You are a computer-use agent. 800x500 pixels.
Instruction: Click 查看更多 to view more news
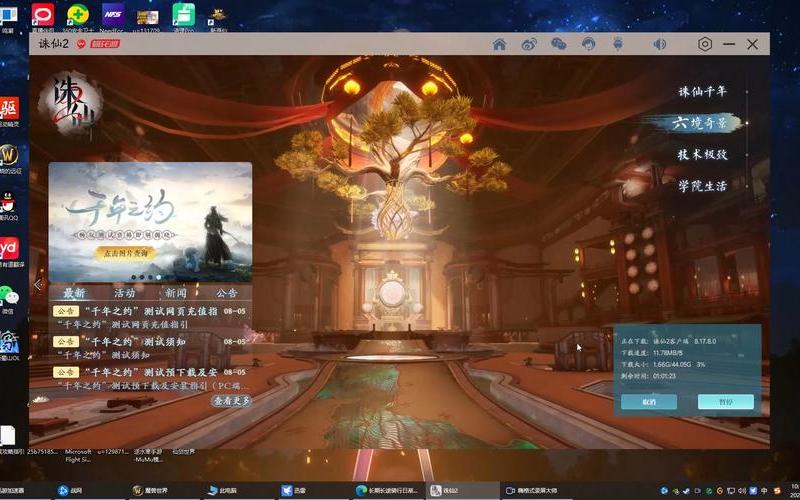(232, 401)
